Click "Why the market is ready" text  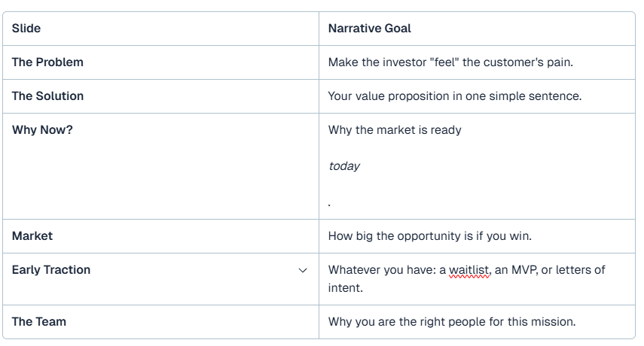click(x=395, y=130)
